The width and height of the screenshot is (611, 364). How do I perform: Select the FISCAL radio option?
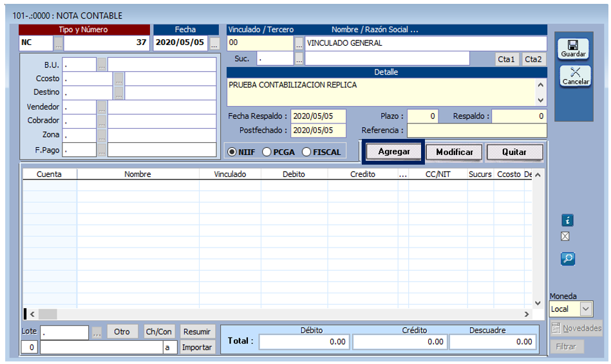(306, 152)
